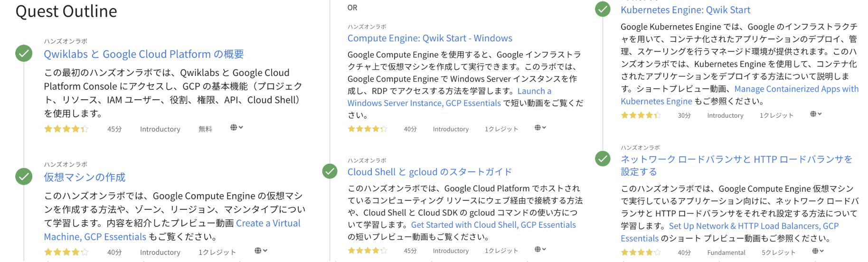This screenshot has height=262, width=868.
Task: Open the globe language dropdown under 仮想マシンの作成
Action: (261, 250)
